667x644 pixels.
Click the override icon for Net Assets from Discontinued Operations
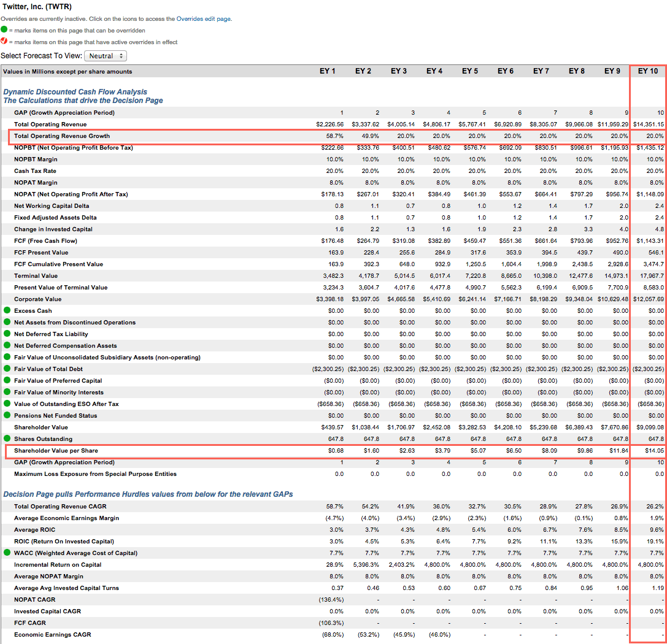[x=7, y=322]
